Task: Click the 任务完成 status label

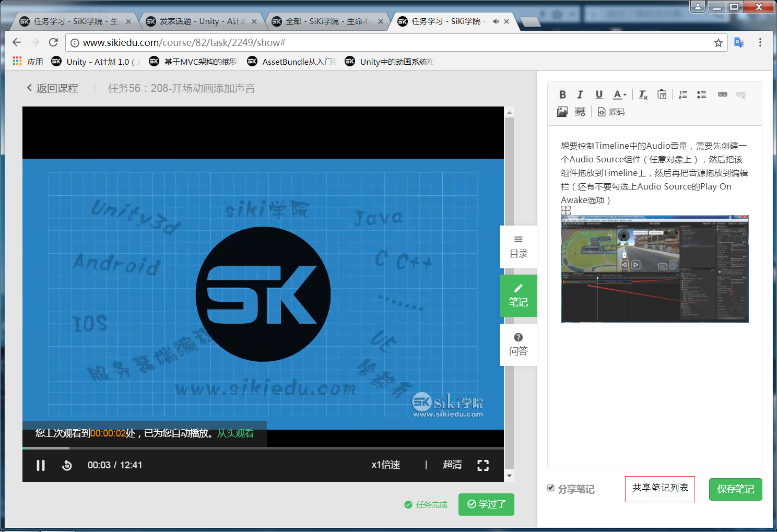Action: coord(426,504)
